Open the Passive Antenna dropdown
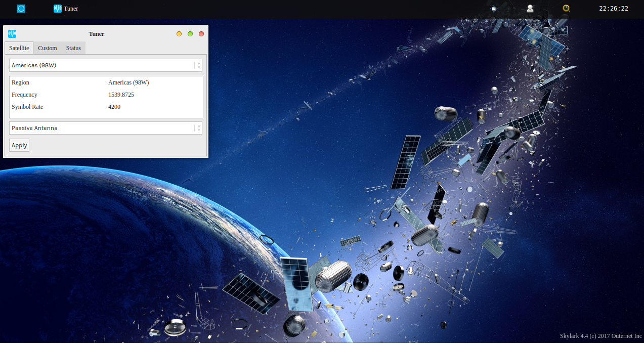 pos(106,128)
